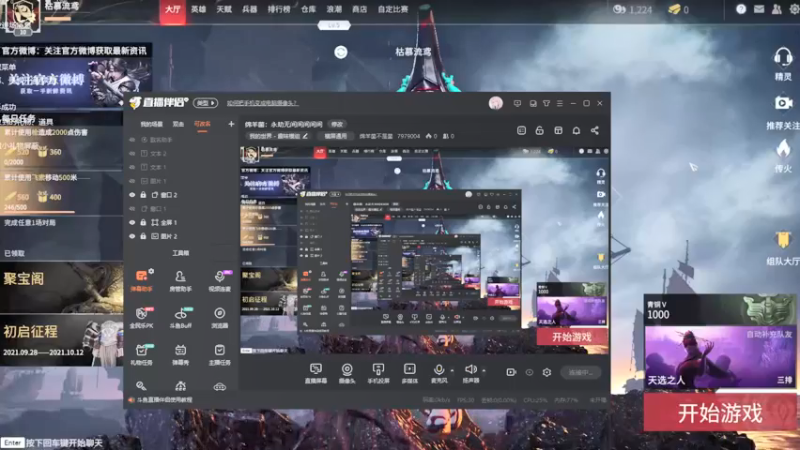
Task: Open the 英雄 tab in game menu
Action: (x=198, y=9)
